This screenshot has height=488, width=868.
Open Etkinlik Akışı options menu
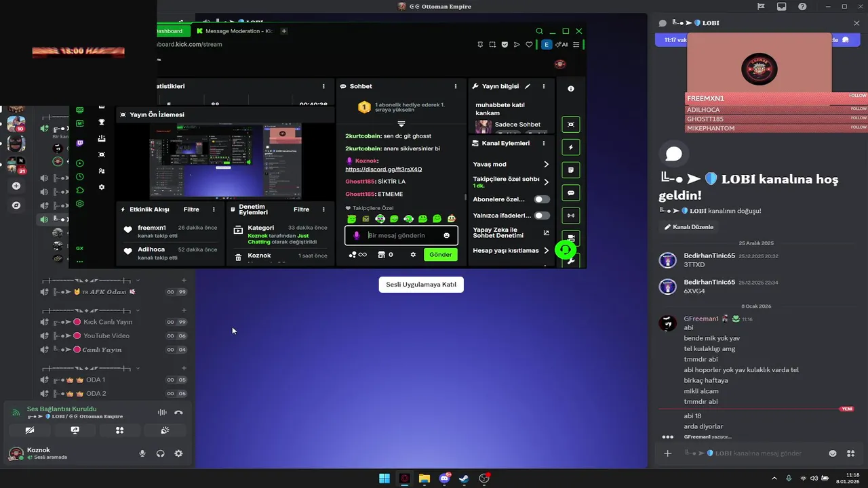click(214, 209)
